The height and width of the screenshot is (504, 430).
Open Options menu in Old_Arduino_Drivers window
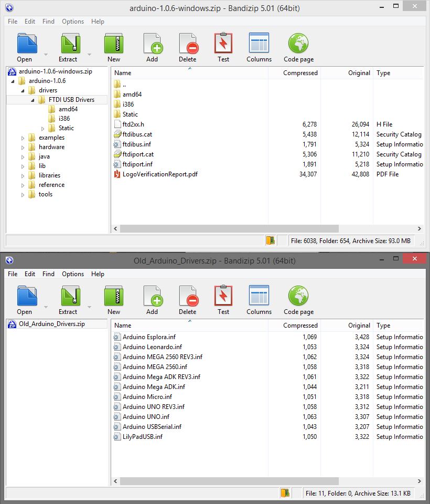click(x=73, y=274)
